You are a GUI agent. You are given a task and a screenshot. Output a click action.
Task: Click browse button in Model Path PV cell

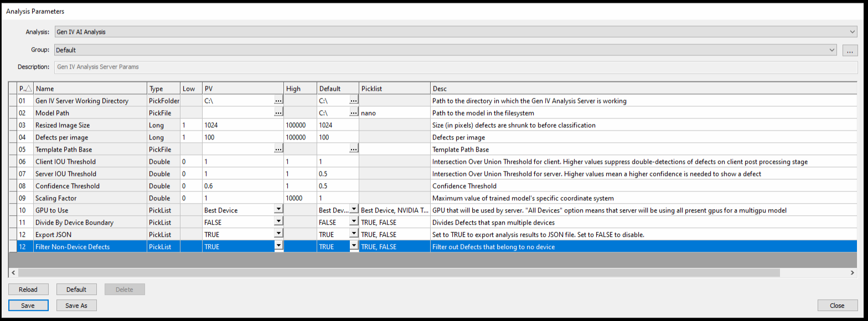pos(278,113)
